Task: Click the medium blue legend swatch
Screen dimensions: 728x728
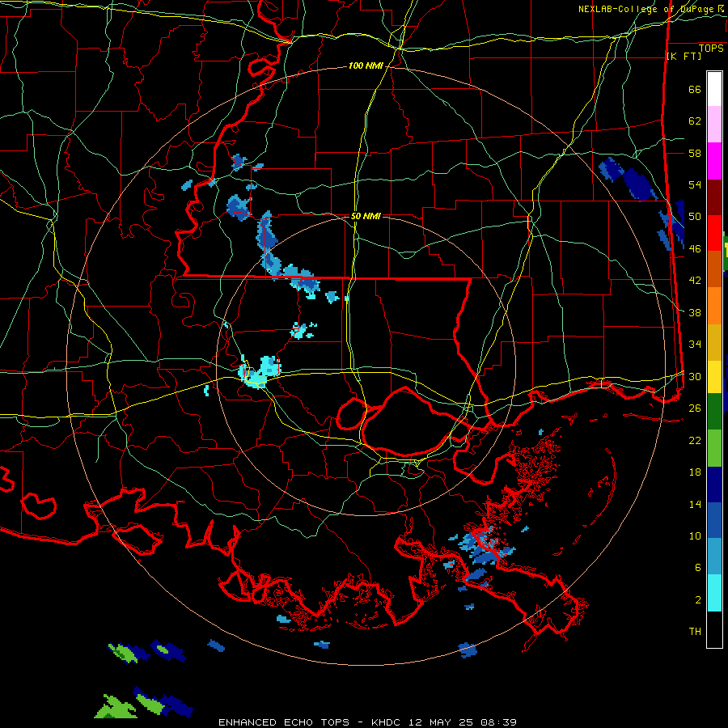Action: point(714,520)
